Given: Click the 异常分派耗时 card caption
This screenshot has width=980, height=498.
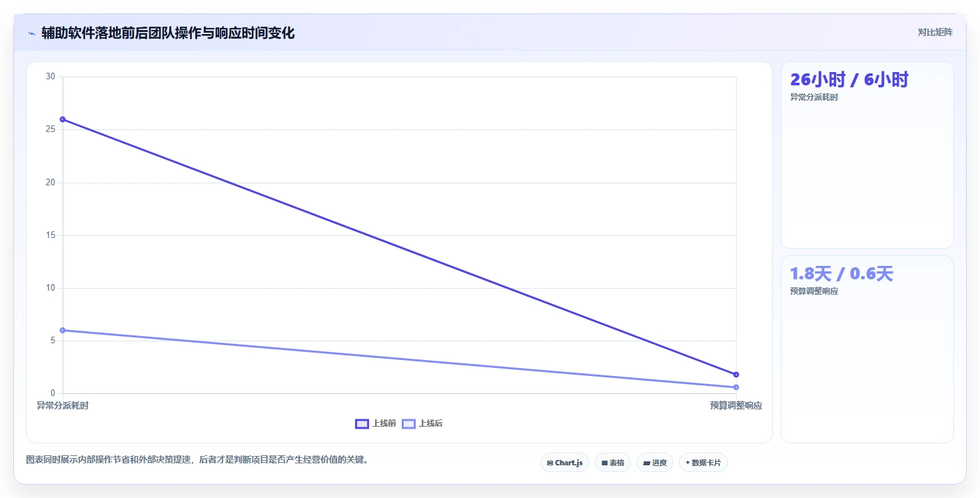Looking at the screenshot, I should [814, 97].
